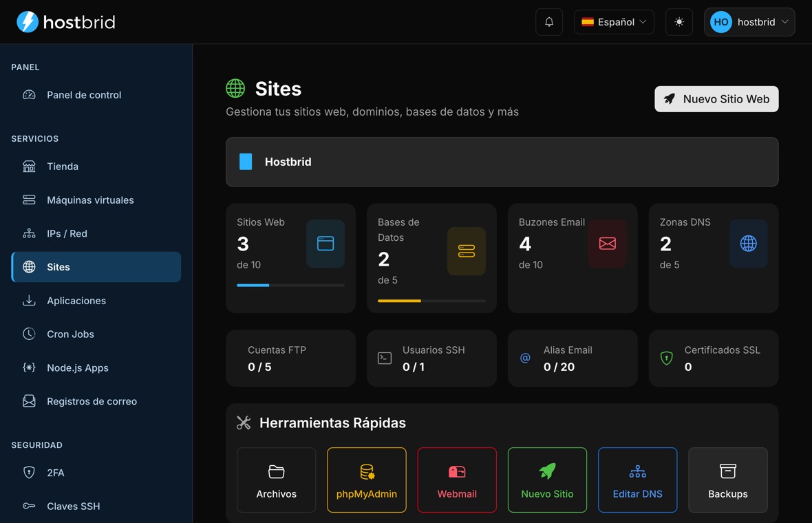Click the Claves SSH key icon
The width and height of the screenshot is (812, 523).
(x=29, y=506)
